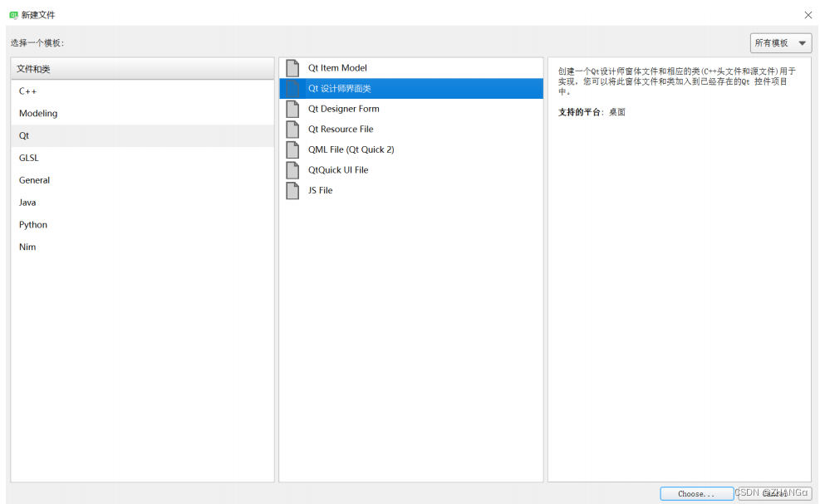The image size is (820, 504).
Task: Select the QtQuick UI File template
Action: [x=411, y=170]
